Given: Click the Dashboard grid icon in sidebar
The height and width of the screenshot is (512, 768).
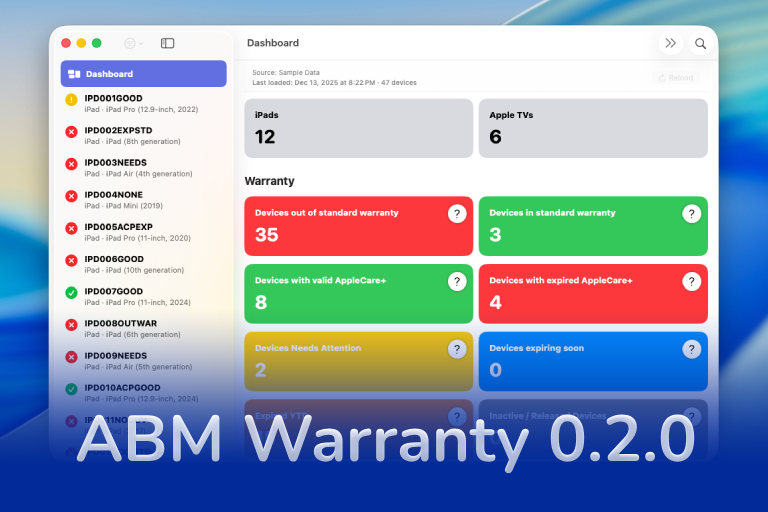Looking at the screenshot, I should pyautogui.click(x=74, y=74).
